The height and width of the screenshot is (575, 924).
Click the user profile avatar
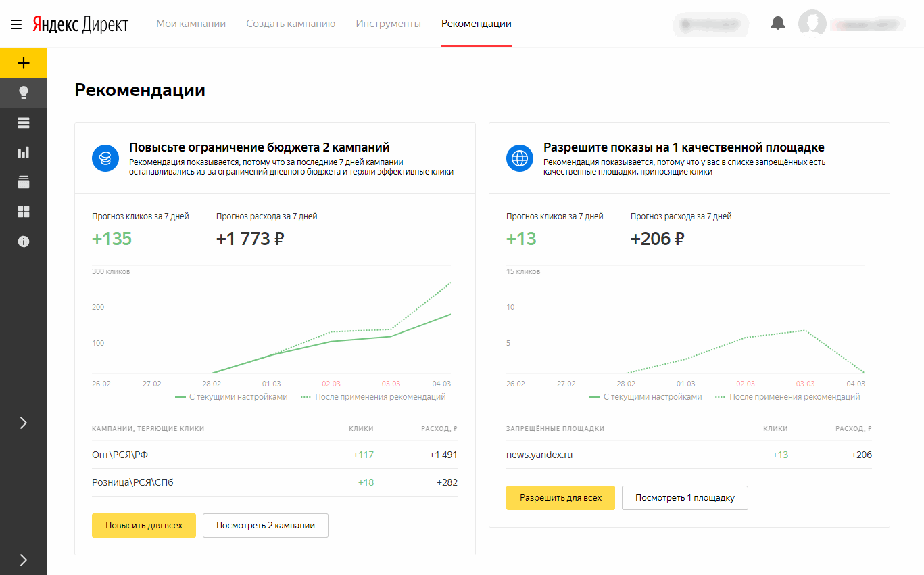(812, 24)
